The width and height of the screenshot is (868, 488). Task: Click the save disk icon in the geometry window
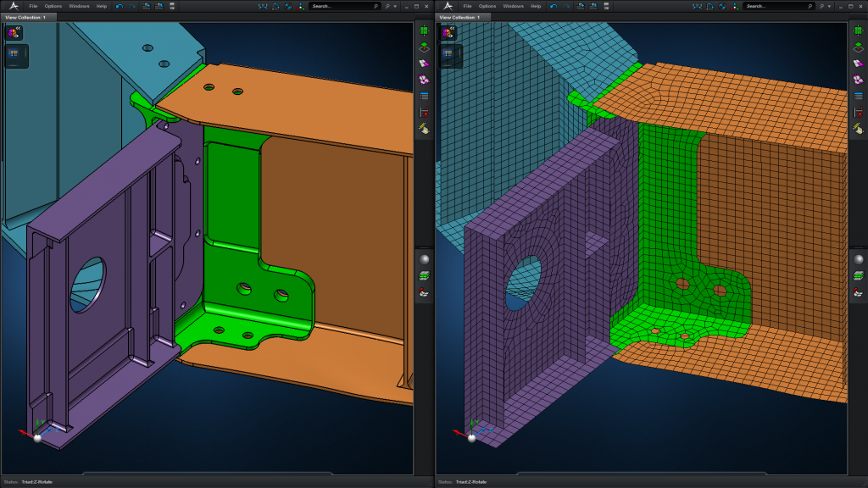pyautogui.click(x=172, y=6)
